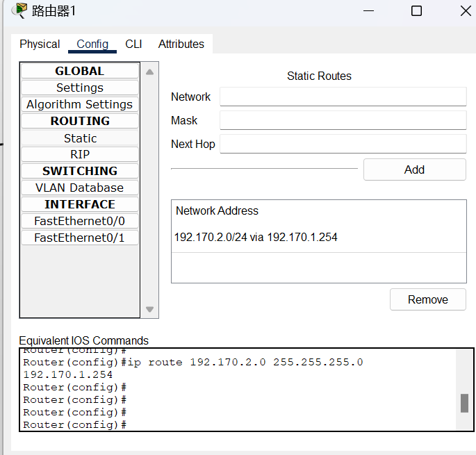Select the Attributes tab

(x=181, y=44)
